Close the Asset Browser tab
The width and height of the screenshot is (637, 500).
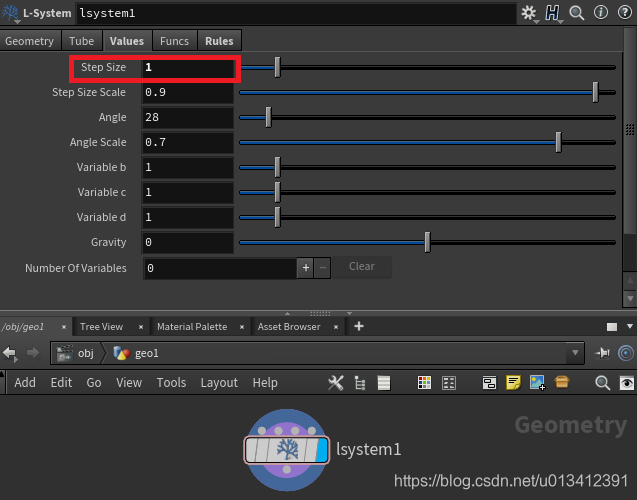[336, 327]
